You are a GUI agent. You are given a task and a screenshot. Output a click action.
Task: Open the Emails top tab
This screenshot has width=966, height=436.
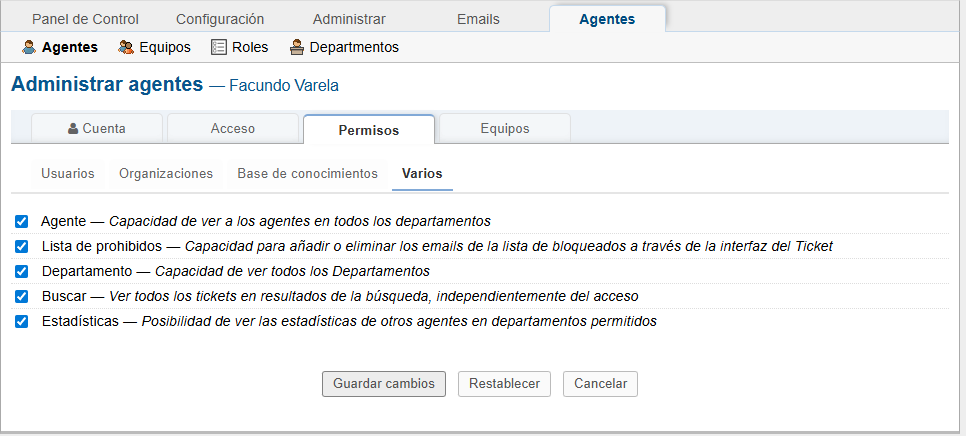click(478, 19)
